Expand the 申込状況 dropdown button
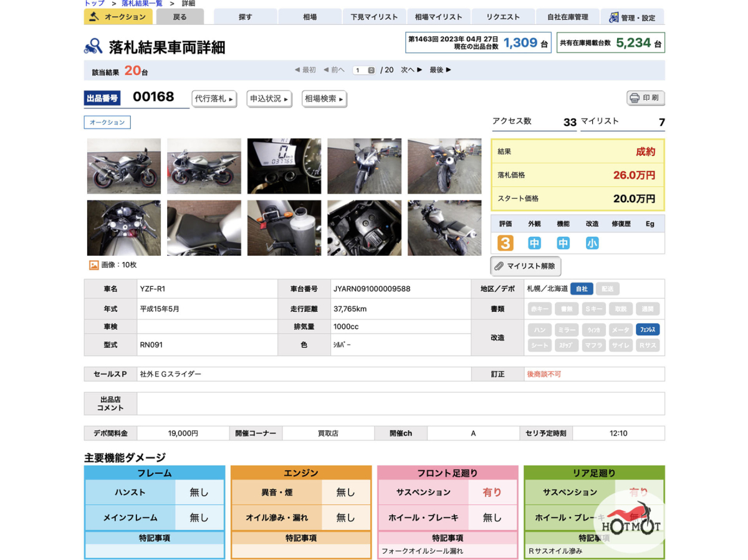748x560 pixels. point(269,99)
